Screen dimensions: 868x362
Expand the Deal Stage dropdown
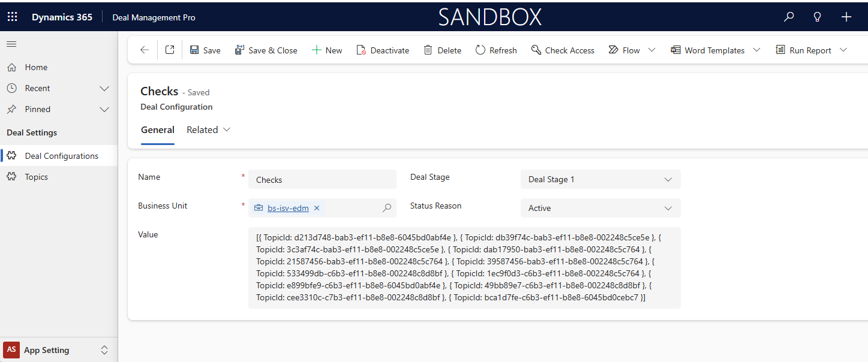[668, 180]
